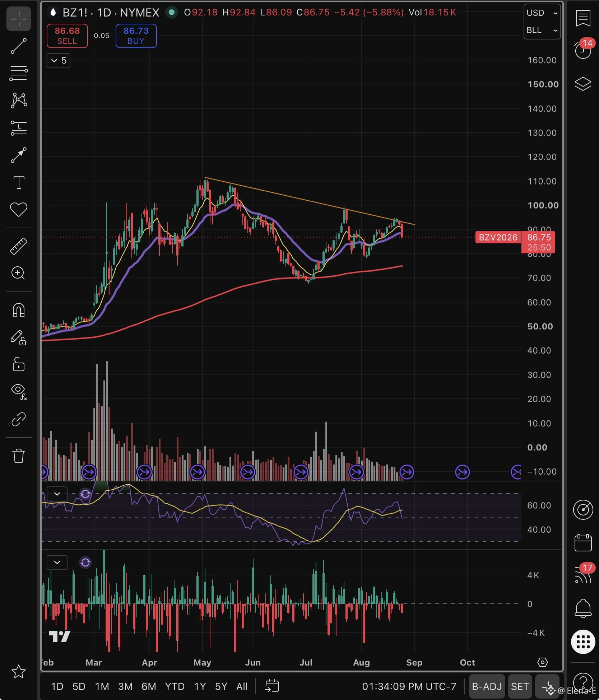Click the RSI pane refresh indicator icon
The width and height of the screenshot is (599, 700).
[85, 494]
